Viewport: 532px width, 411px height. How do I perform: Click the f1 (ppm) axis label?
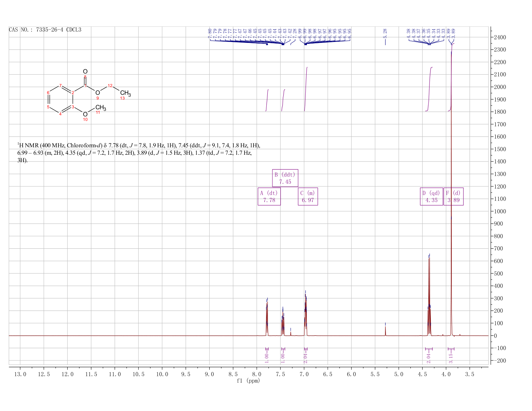(x=248, y=381)
